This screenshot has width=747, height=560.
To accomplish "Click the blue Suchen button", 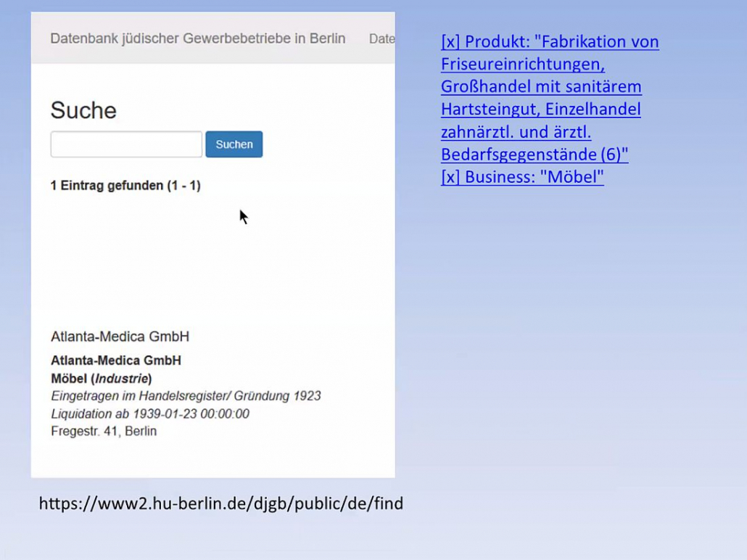I will pos(234,144).
